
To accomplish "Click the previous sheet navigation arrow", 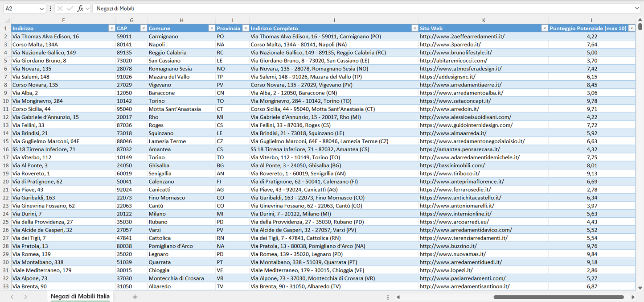I will point(12,297).
